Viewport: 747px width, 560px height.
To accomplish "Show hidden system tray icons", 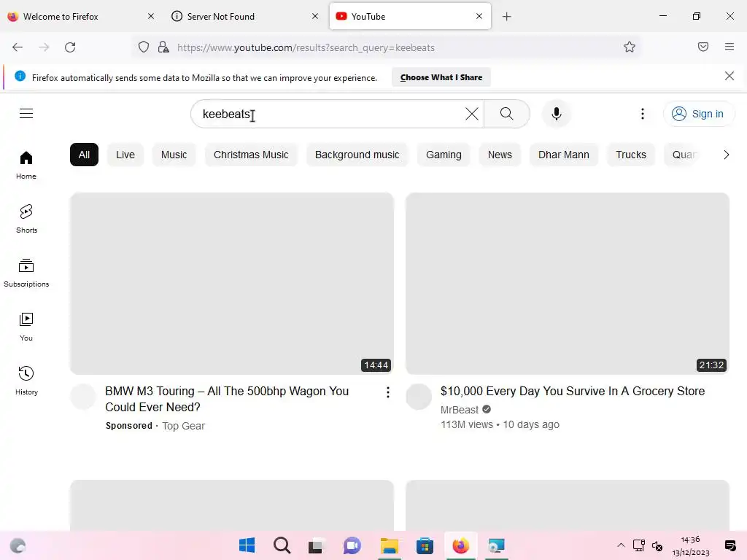I will pos(620,545).
